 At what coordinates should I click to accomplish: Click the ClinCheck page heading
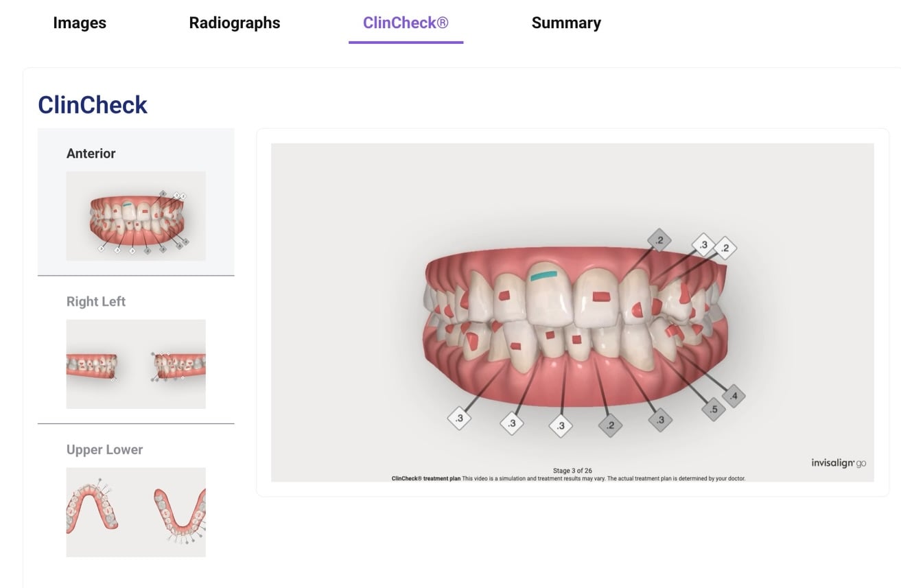(93, 105)
